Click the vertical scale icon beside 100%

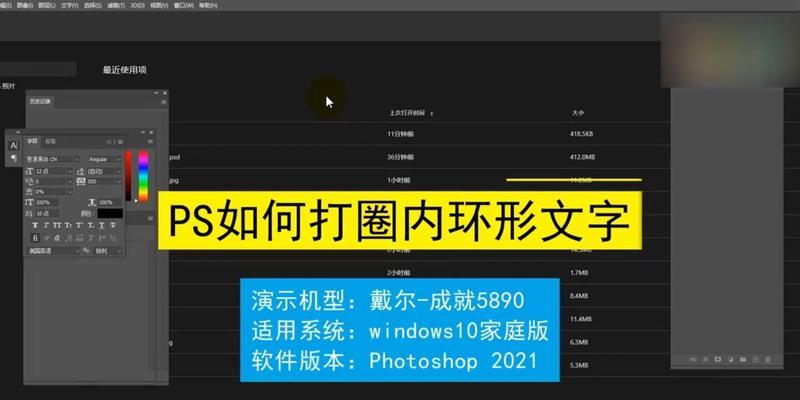(29, 202)
